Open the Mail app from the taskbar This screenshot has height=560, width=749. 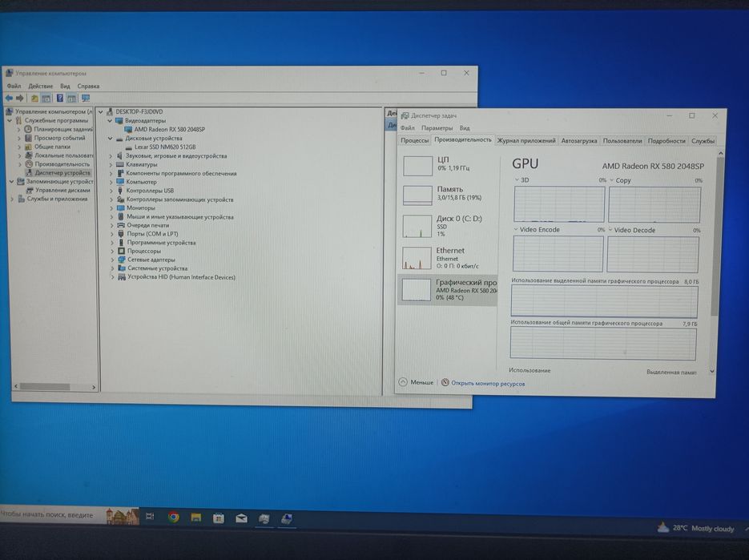pyautogui.click(x=241, y=518)
